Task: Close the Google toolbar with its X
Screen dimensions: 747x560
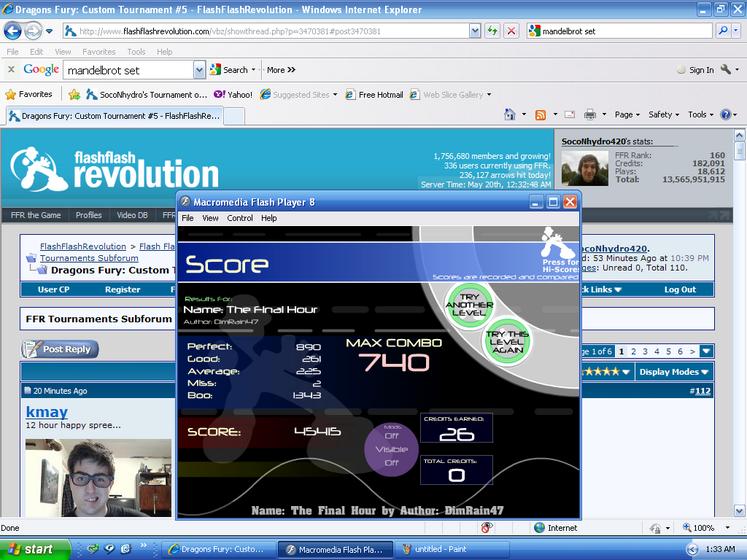Action: [11, 70]
